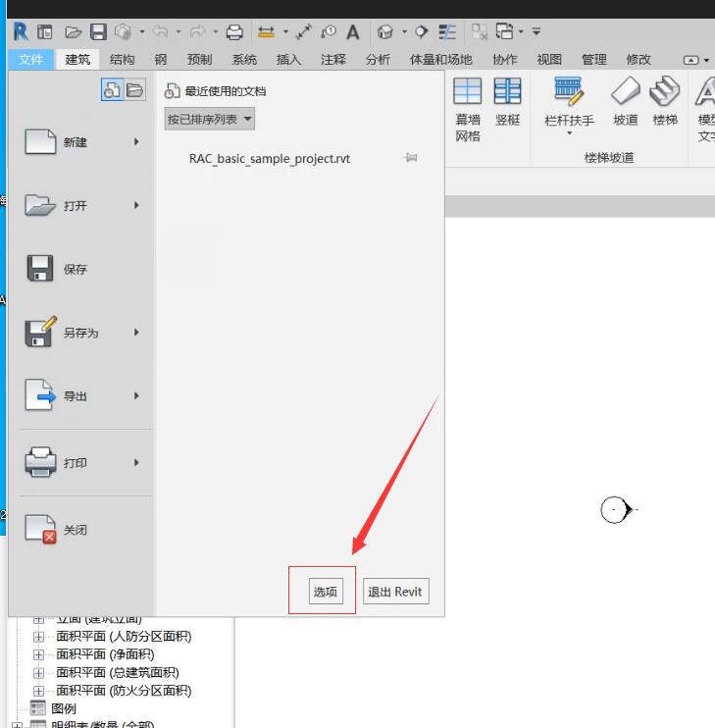Image resolution: width=715 pixels, height=728 pixels.
Task: Switch to the open documents list view
Action: 134,90
